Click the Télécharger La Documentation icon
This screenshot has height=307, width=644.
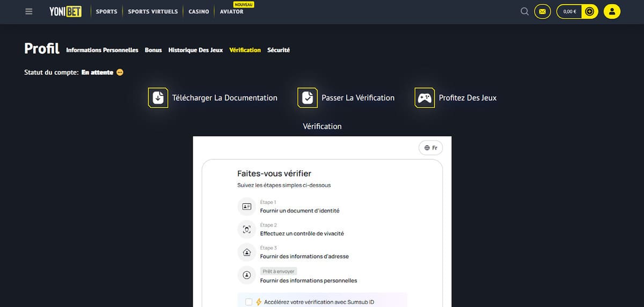158,98
